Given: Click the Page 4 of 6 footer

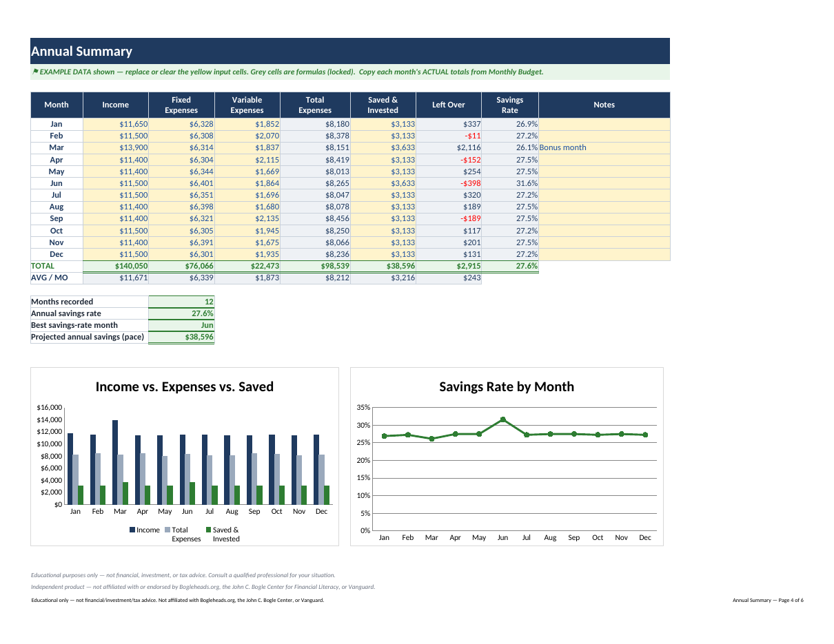Looking at the screenshot, I should [x=768, y=601].
